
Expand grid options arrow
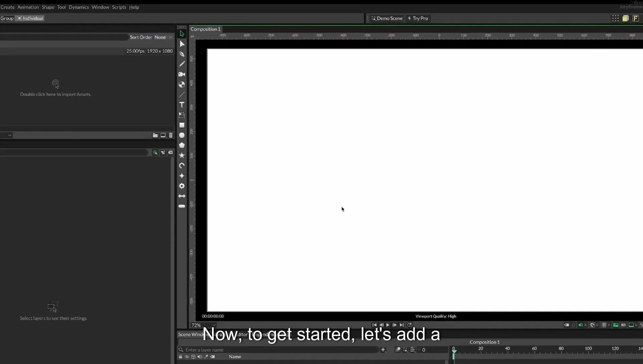tap(609, 325)
